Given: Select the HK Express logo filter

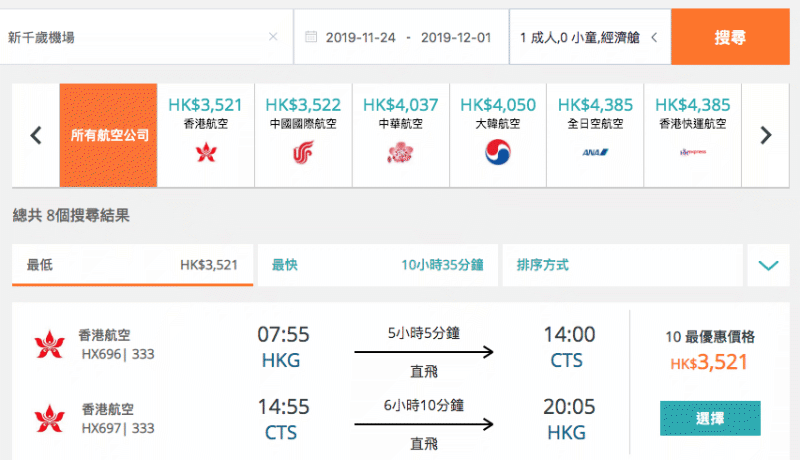Looking at the screenshot, I should [692, 152].
